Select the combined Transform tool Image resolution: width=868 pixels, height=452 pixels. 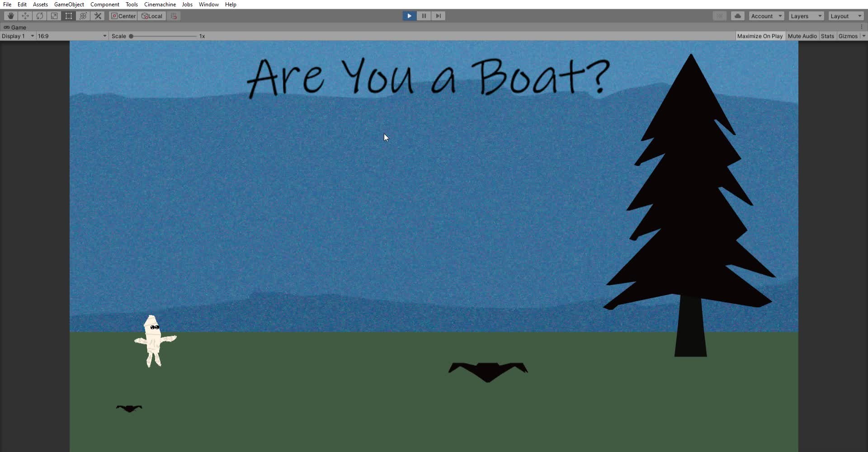(83, 16)
